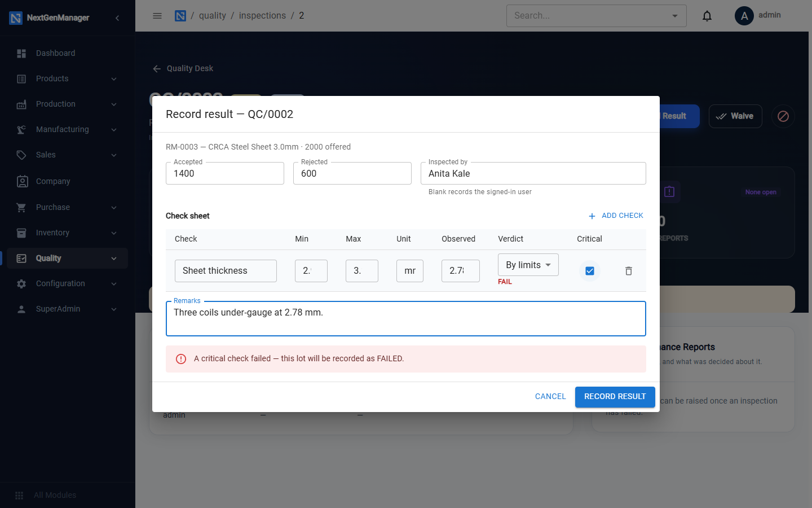This screenshot has height=508, width=812.
Task: Confirm with the RECORD RESULT button
Action: [x=615, y=397]
